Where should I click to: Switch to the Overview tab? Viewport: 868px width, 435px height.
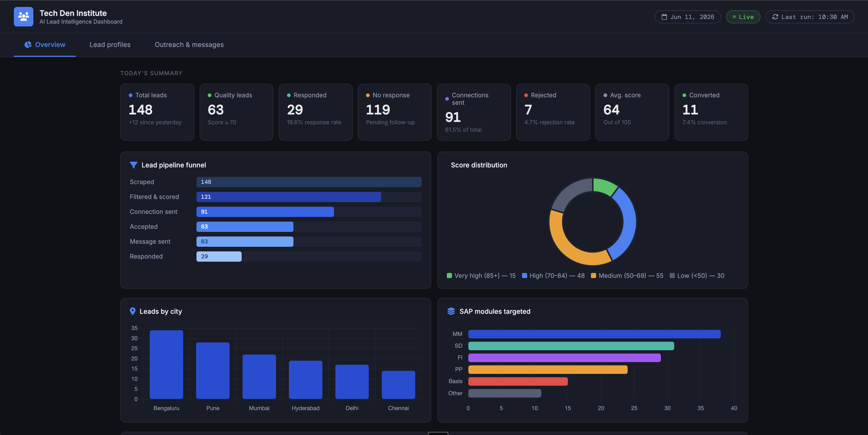44,44
